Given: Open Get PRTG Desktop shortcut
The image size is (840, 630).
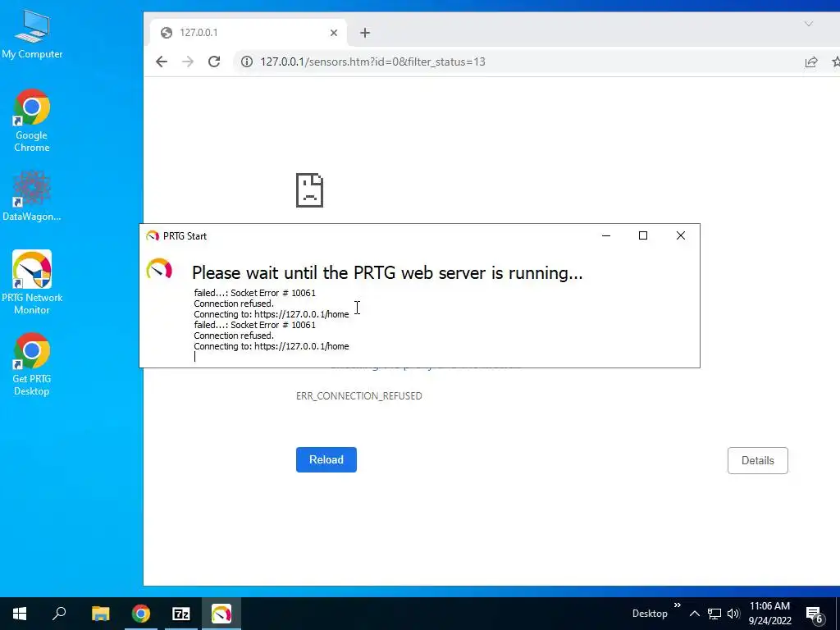Looking at the screenshot, I should tap(32, 365).
